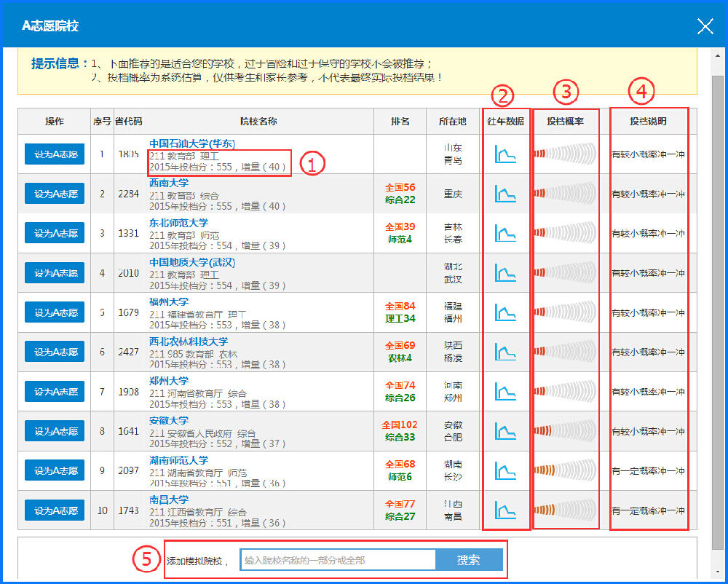Open historical data chart for 安徽大学

(x=505, y=430)
